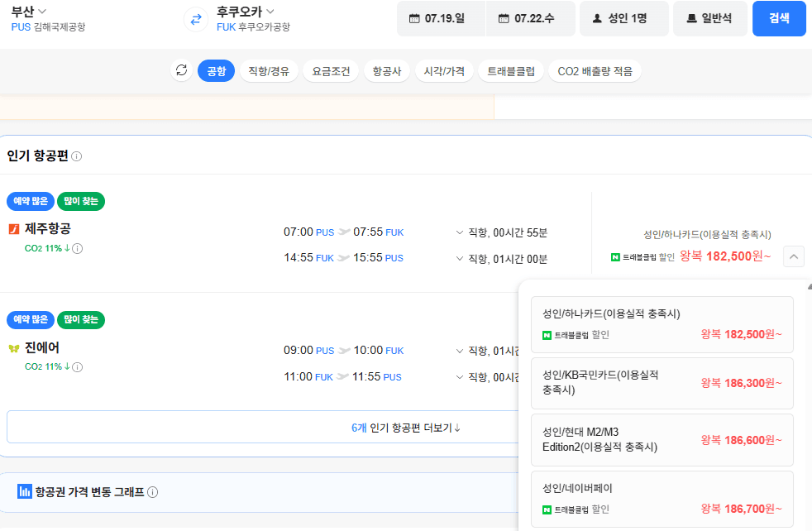Click 11:55 PUS arrival time
This screenshot has width=812, height=531.
(376, 376)
